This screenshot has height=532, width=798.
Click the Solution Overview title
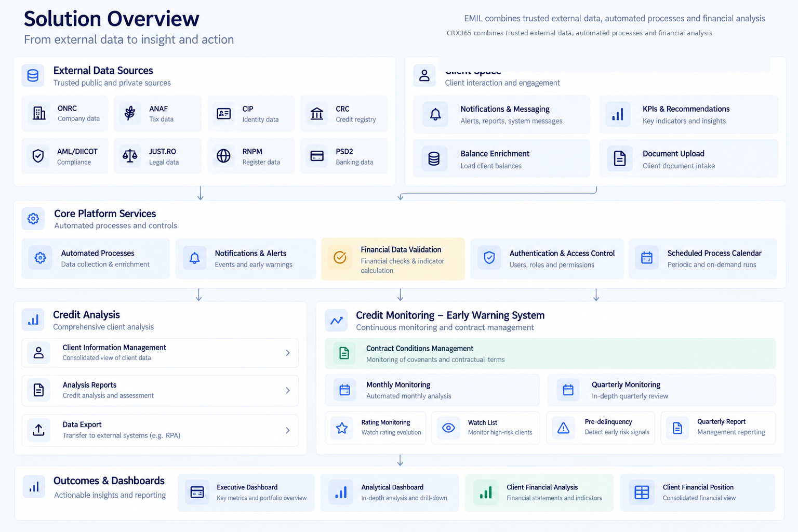(x=112, y=19)
